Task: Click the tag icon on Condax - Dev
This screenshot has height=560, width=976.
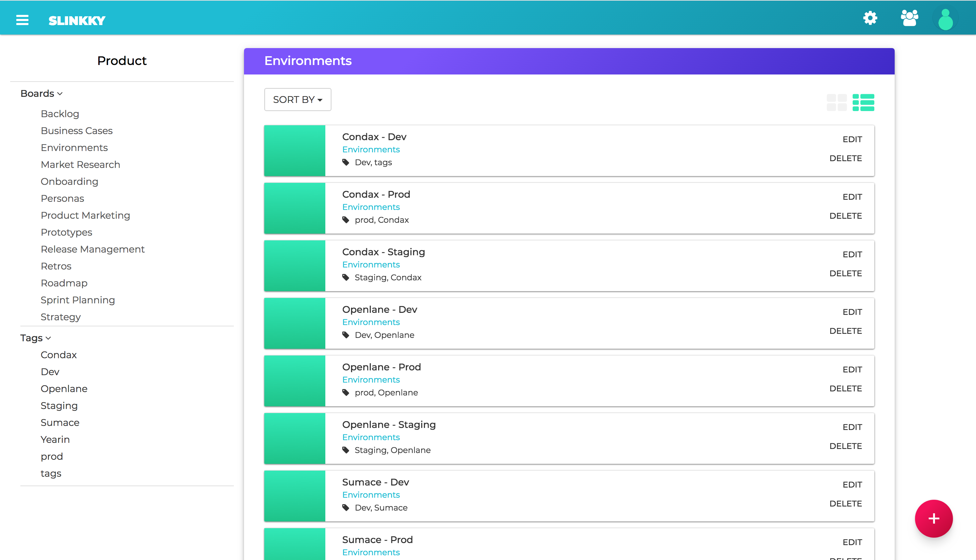Action: click(346, 162)
